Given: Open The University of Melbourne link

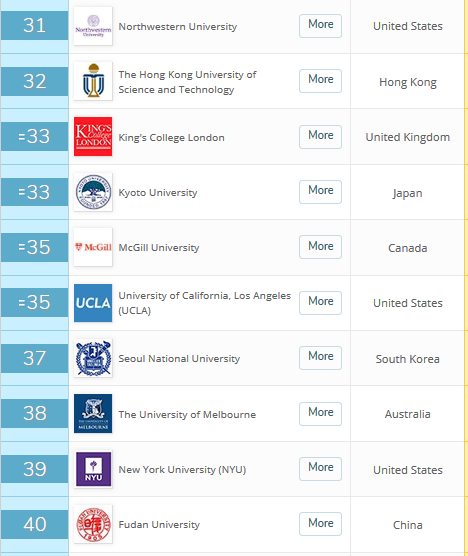Looking at the screenshot, I should [x=187, y=415].
